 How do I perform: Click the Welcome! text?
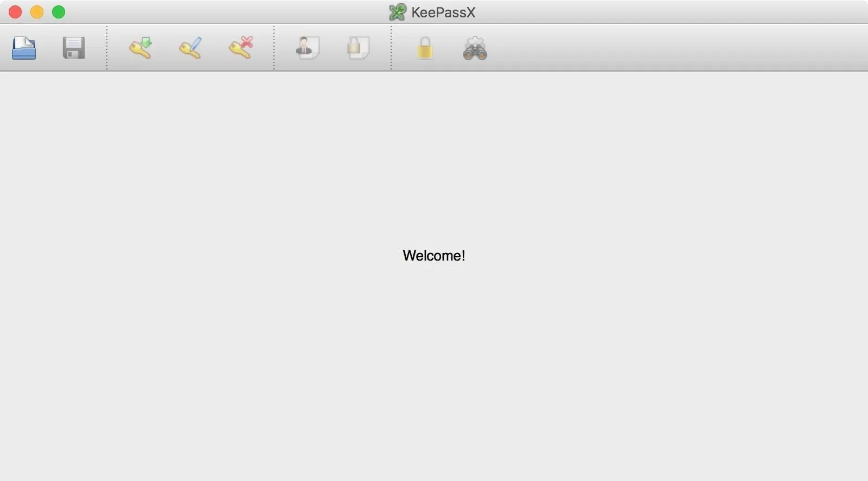tap(434, 256)
